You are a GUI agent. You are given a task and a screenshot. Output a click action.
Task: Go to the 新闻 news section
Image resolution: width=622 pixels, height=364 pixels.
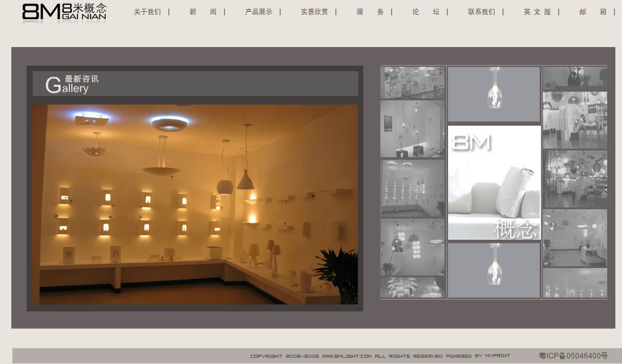203,12
